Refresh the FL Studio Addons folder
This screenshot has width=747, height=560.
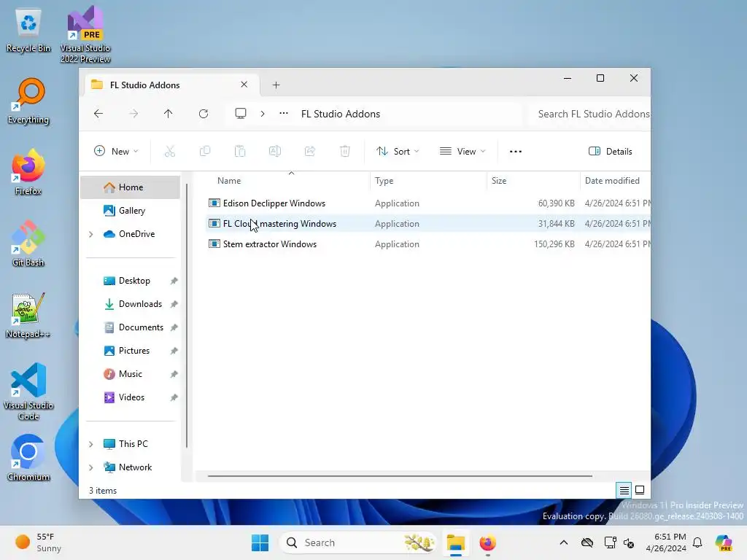[204, 114]
